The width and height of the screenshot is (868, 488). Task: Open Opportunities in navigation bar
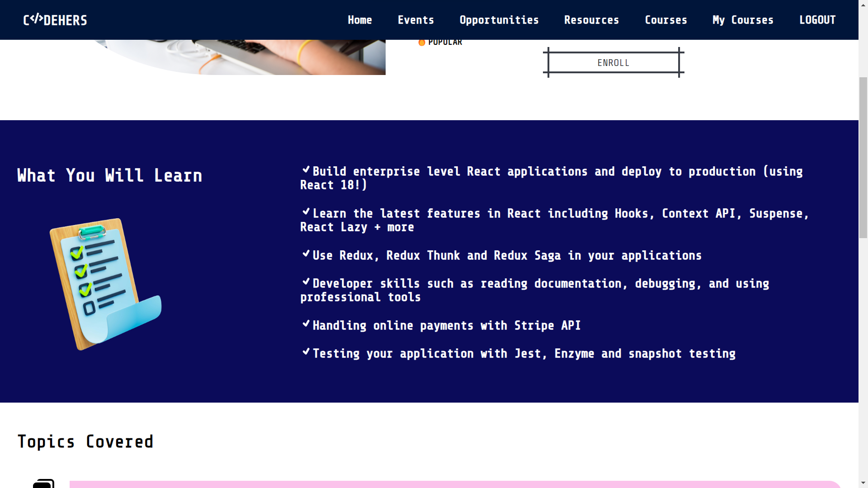499,20
